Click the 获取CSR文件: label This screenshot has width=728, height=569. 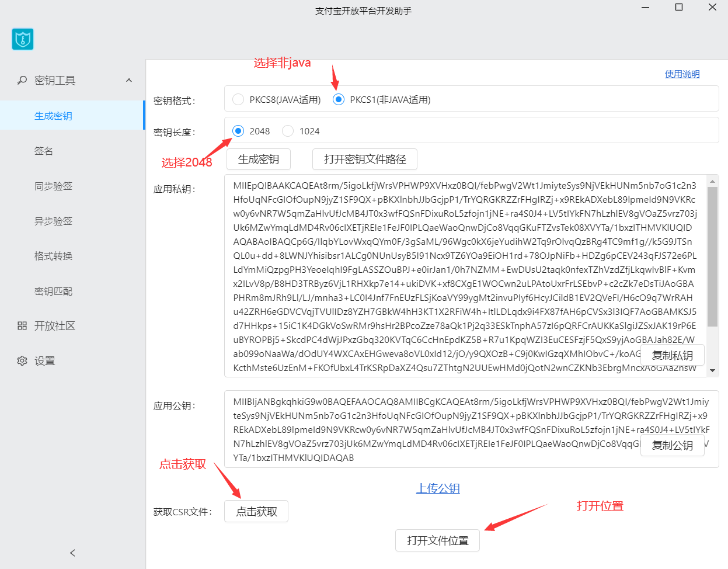[x=182, y=512]
